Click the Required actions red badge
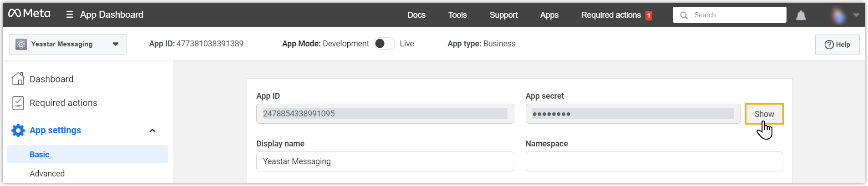 pyautogui.click(x=649, y=15)
